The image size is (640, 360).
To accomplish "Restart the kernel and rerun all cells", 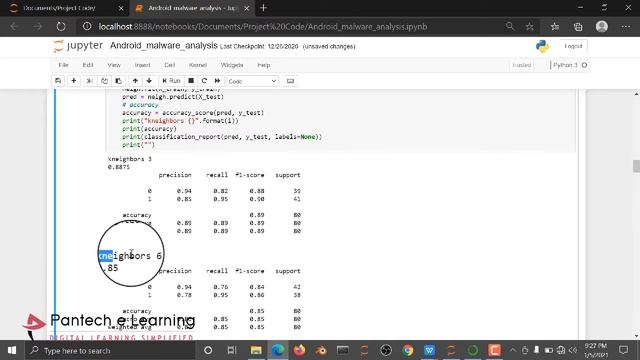I will [217, 81].
